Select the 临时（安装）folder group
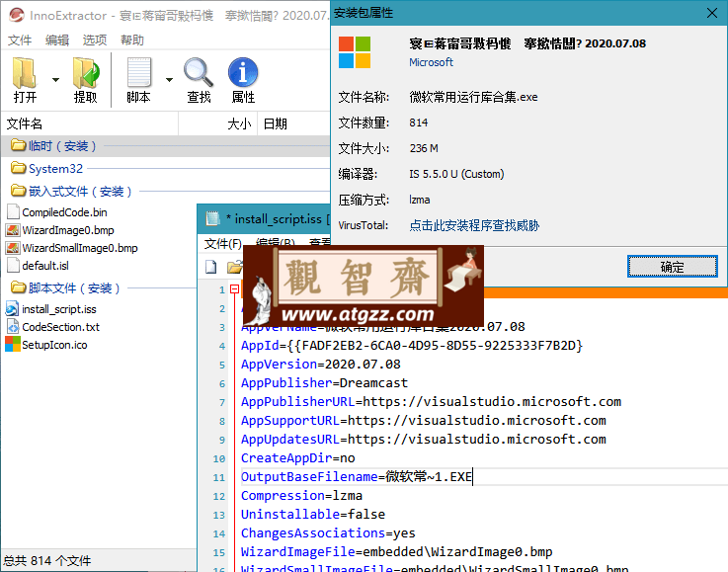The image size is (728, 572). (165, 146)
